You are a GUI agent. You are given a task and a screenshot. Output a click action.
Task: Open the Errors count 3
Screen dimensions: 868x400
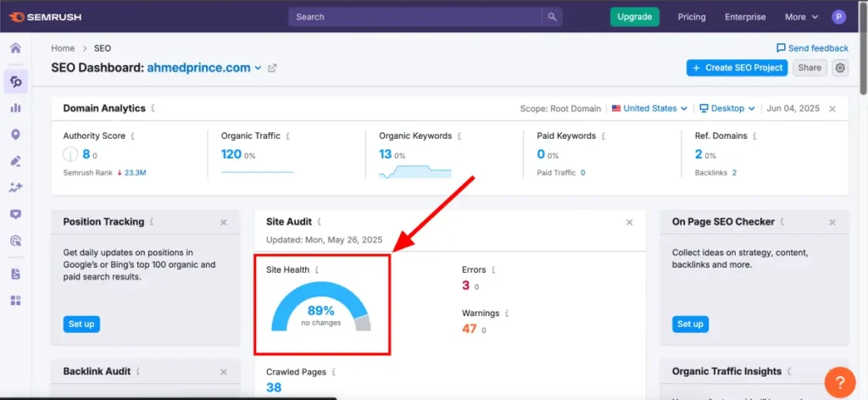(465, 286)
